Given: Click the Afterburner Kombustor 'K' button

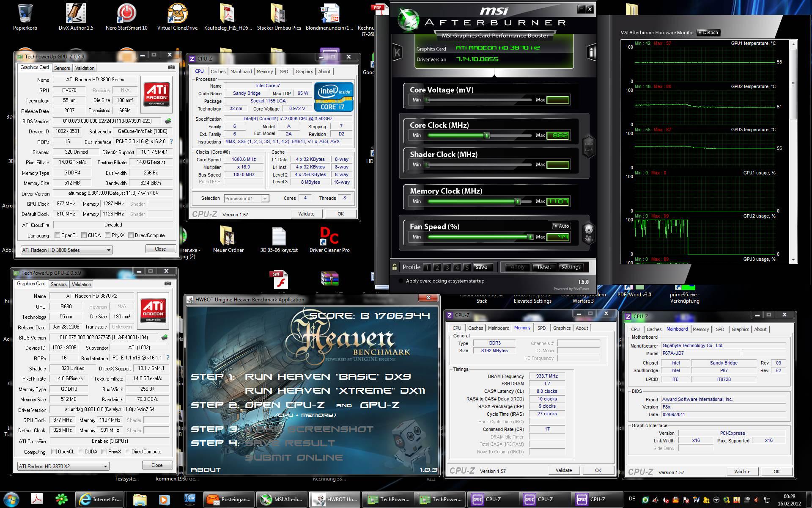Looking at the screenshot, I should (397, 52).
